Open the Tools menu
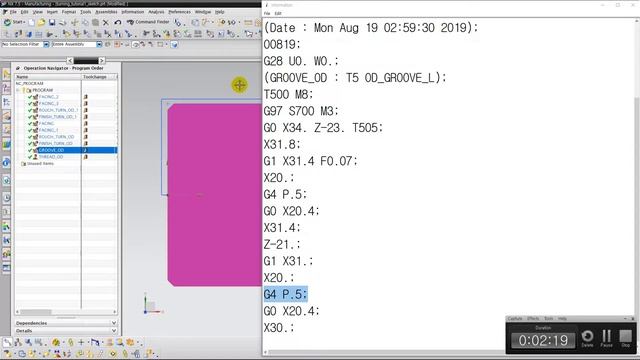 click(x=85, y=12)
